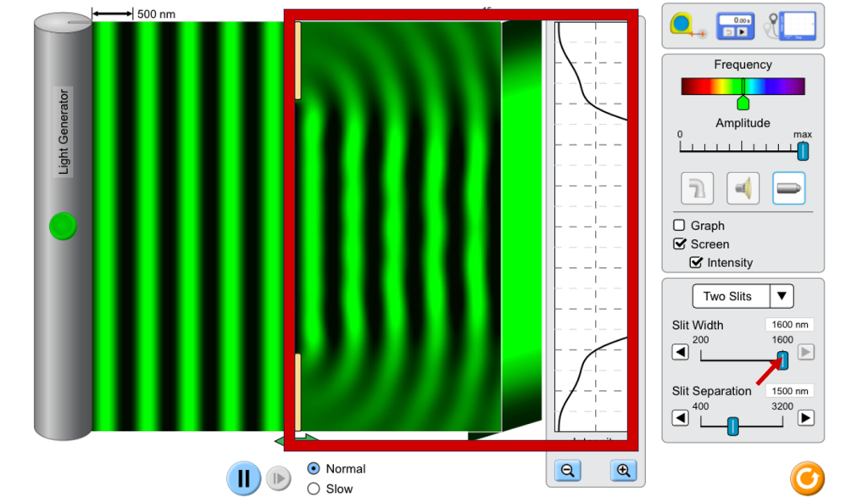
Task: Open the wave meter chart tool
Action: [x=794, y=26]
